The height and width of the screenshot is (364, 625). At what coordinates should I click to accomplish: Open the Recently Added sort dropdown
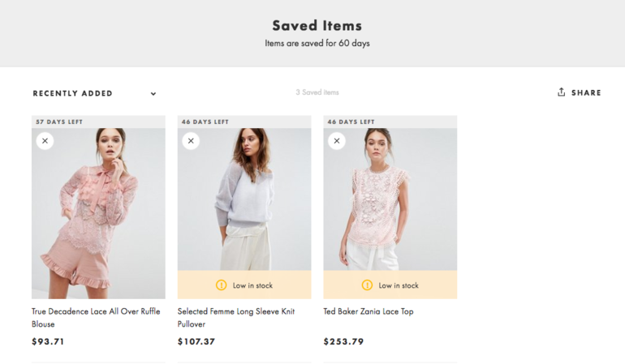[x=73, y=93]
